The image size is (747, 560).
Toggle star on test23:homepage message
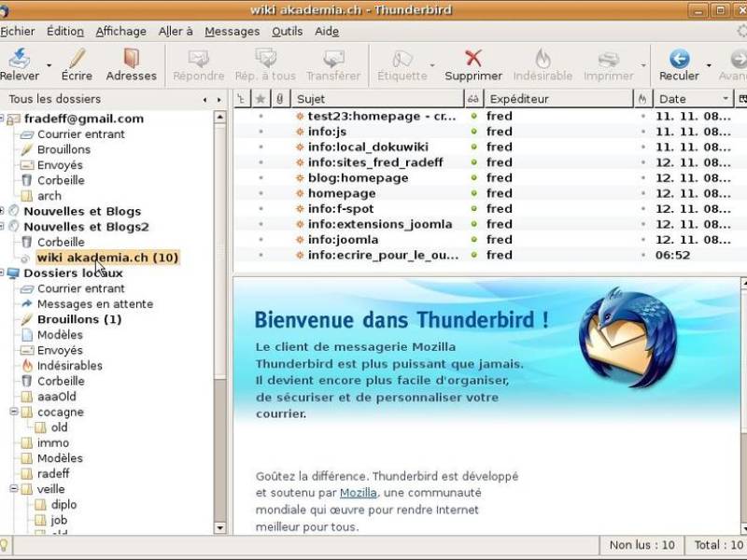click(261, 116)
